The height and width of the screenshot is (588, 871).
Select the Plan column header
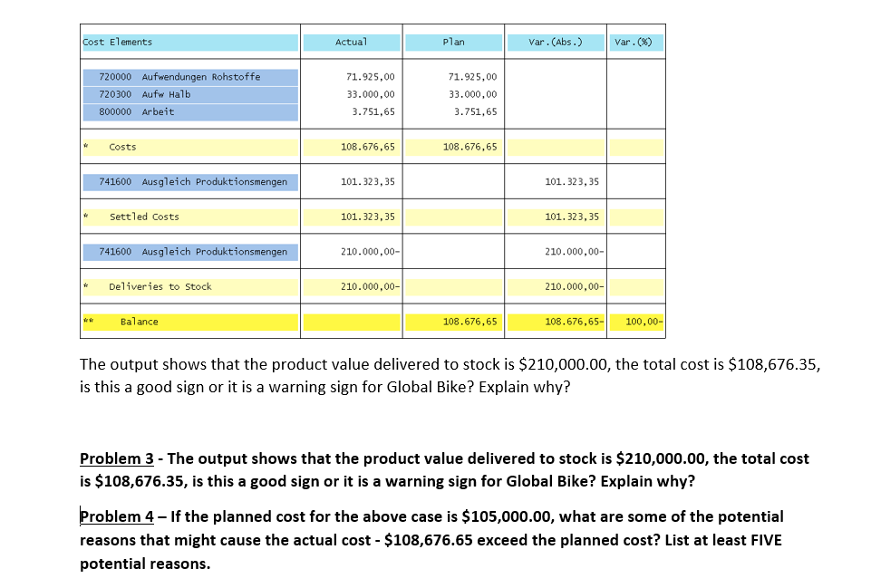(453, 43)
